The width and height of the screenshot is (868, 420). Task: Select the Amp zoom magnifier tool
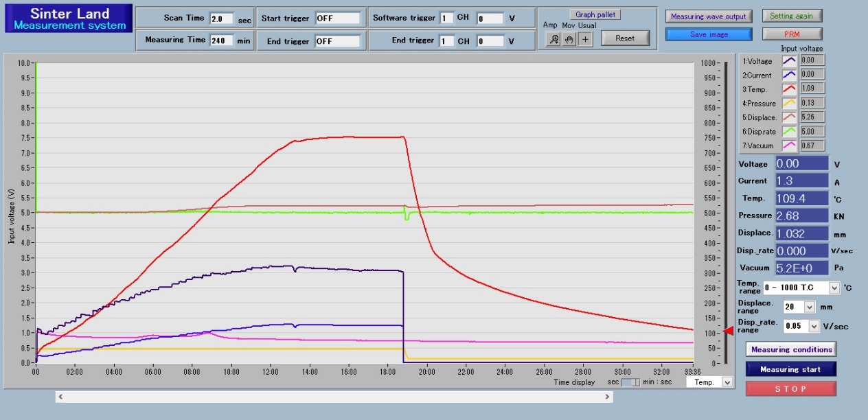click(x=554, y=39)
